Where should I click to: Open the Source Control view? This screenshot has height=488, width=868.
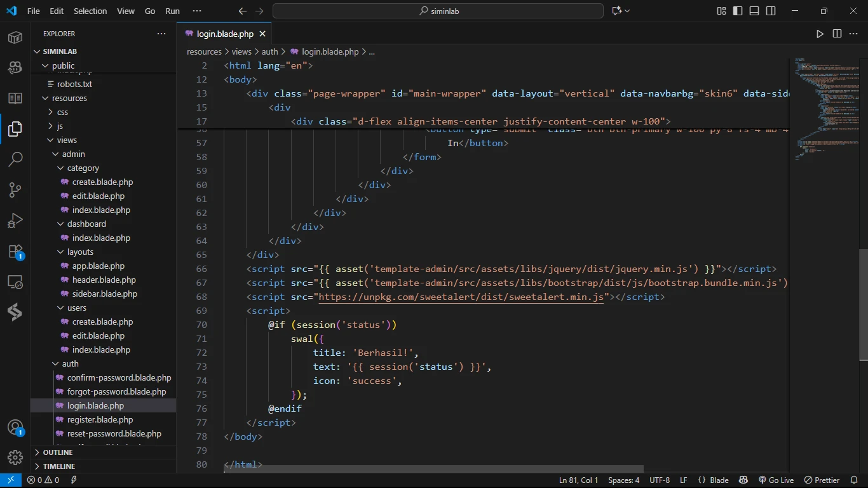pyautogui.click(x=15, y=189)
